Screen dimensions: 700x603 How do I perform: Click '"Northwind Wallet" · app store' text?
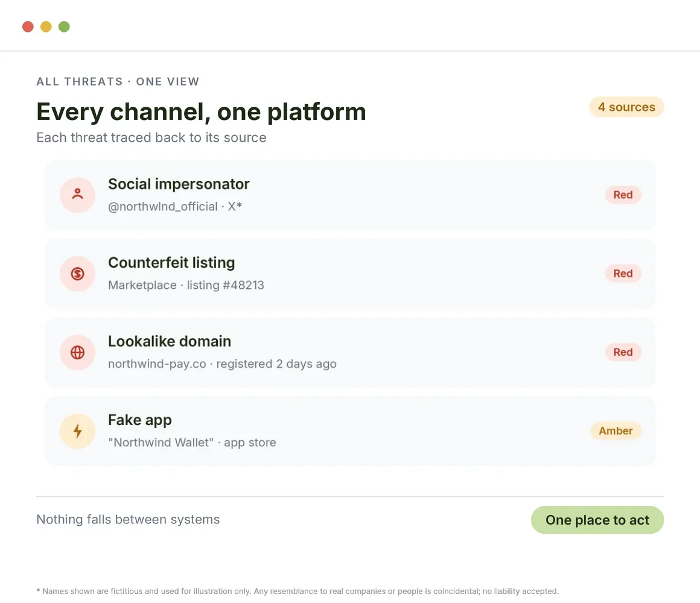pyautogui.click(x=192, y=443)
